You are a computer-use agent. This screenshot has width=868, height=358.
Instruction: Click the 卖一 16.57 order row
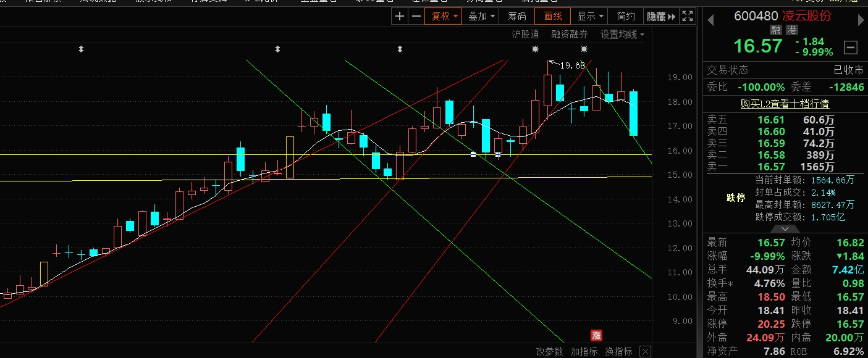click(785, 167)
